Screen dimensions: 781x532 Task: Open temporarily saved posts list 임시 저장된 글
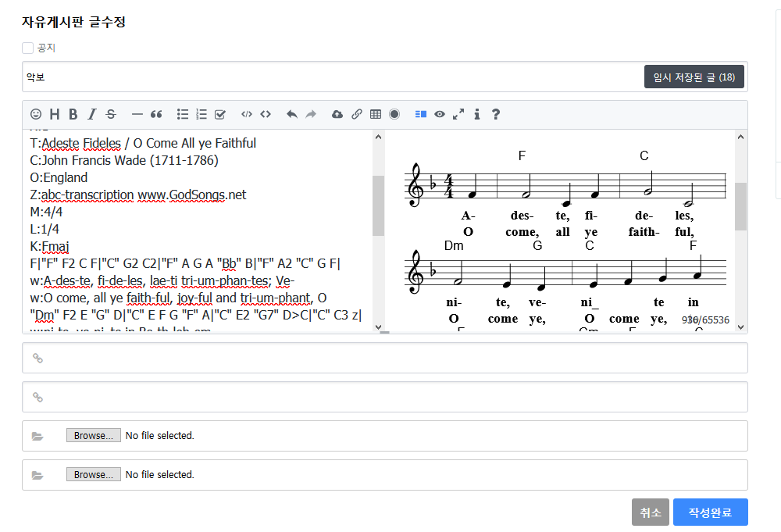[694, 77]
